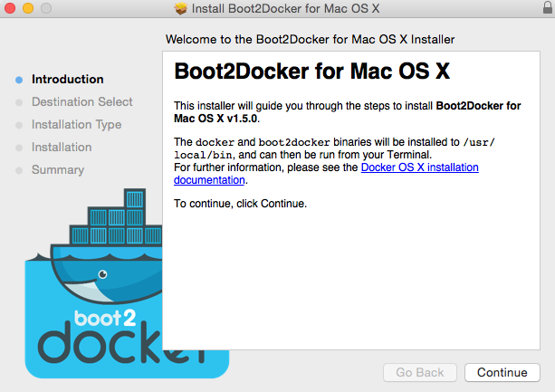
Task: Click the gray bullet beside Destination Select
Action: [x=19, y=102]
